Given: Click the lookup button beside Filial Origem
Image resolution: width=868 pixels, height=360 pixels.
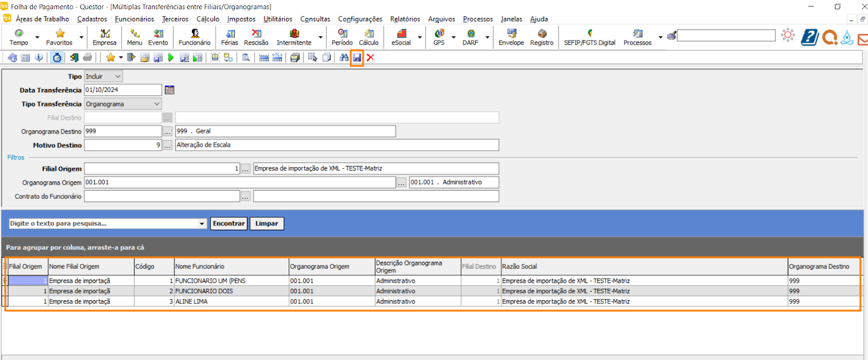Looking at the screenshot, I should (246, 169).
